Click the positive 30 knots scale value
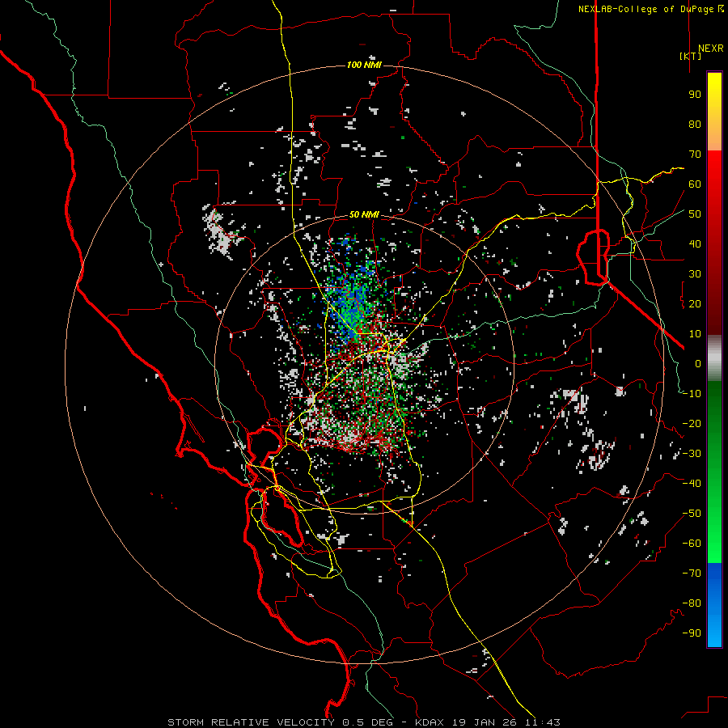Image resolution: width=728 pixels, height=728 pixels. [695, 274]
